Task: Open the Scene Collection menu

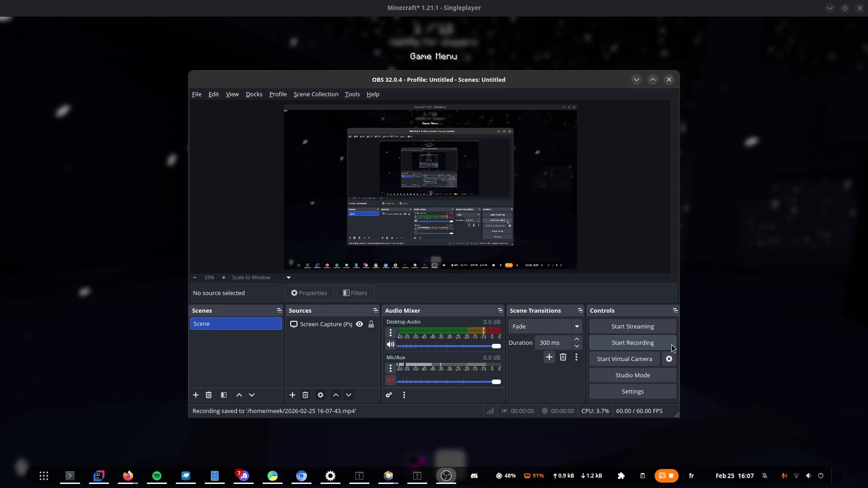Action: point(316,94)
